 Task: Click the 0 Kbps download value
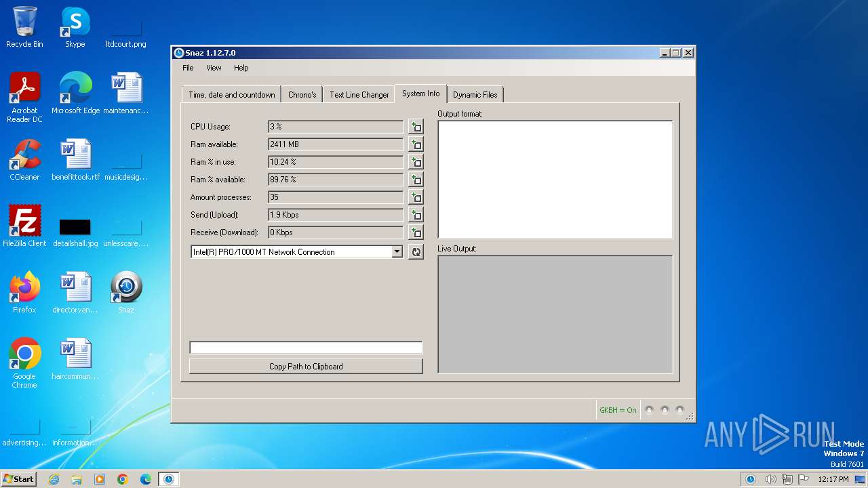click(336, 232)
